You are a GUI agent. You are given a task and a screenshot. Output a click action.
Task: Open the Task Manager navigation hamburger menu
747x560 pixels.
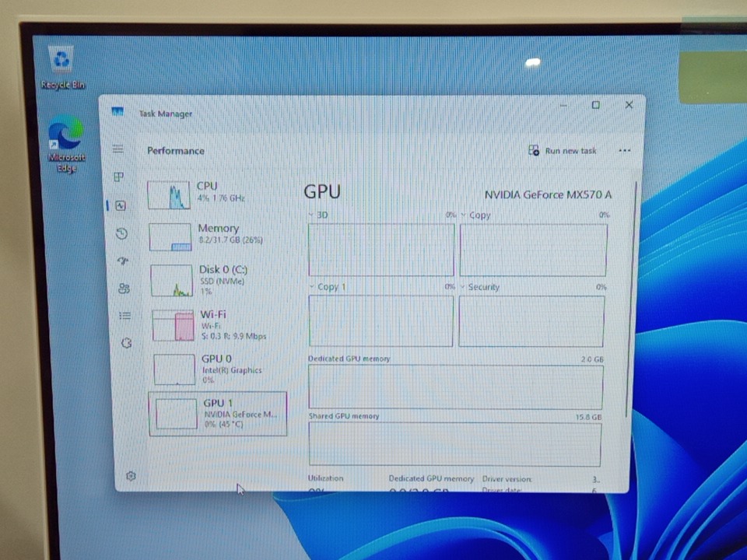117,149
